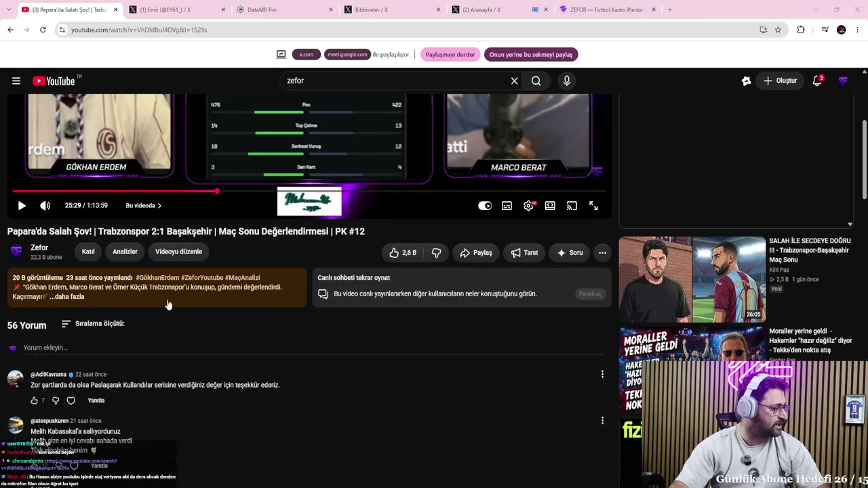Open the Zefor channel avatar

coord(16,251)
